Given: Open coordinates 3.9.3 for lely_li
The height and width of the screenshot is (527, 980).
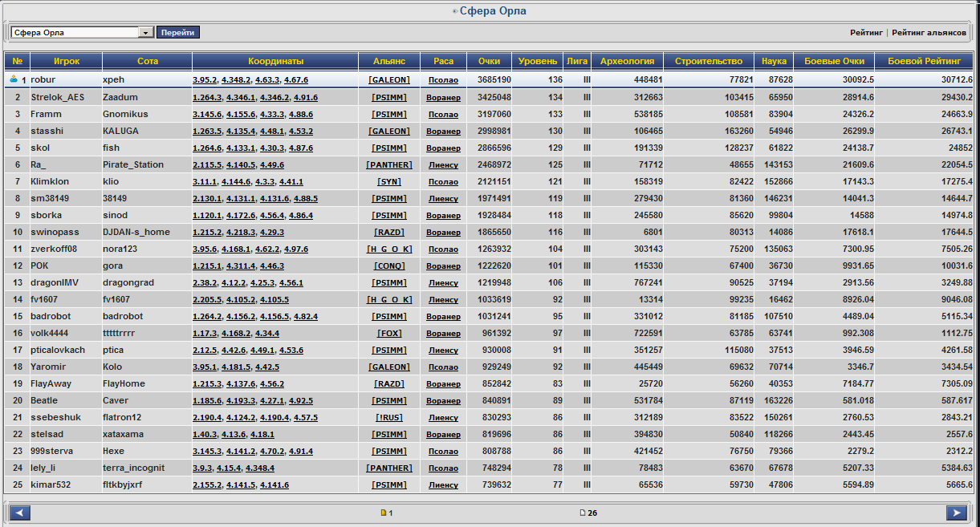Looking at the screenshot, I should click(x=203, y=468).
